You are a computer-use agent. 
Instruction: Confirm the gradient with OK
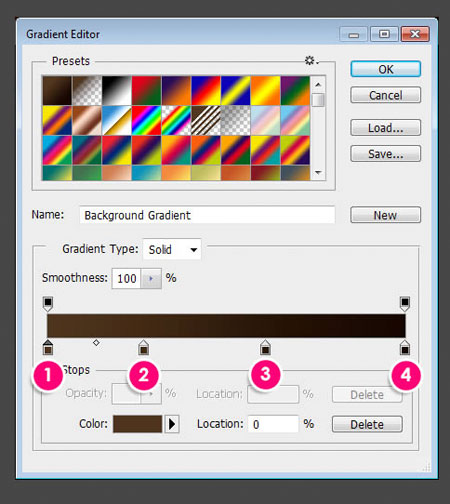coord(386,69)
